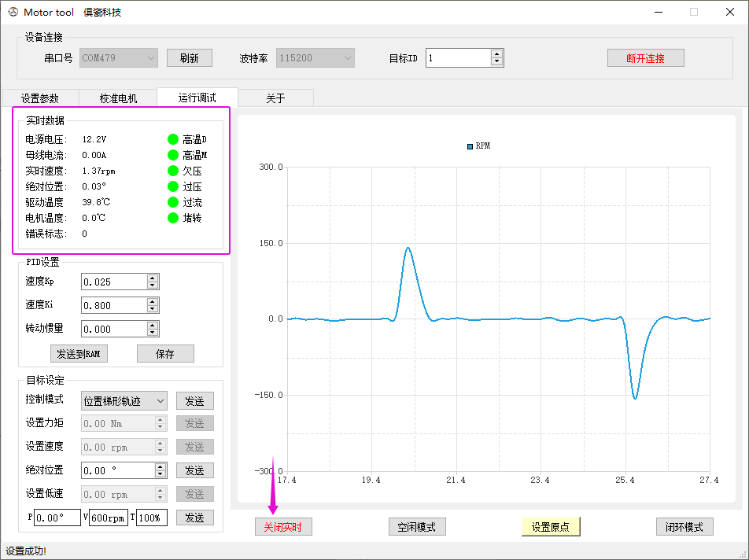Click the 空闲模式 button
This screenshot has width=749, height=560.
pyautogui.click(x=417, y=527)
